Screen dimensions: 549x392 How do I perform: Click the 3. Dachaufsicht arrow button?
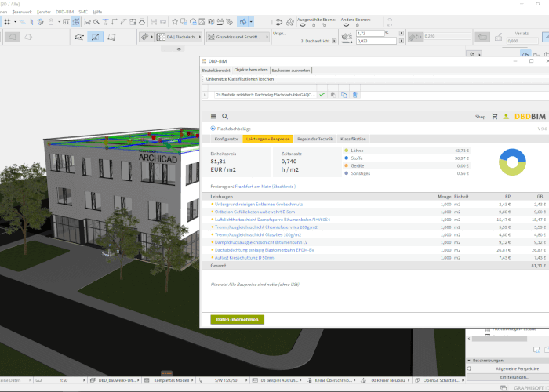pos(334,41)
